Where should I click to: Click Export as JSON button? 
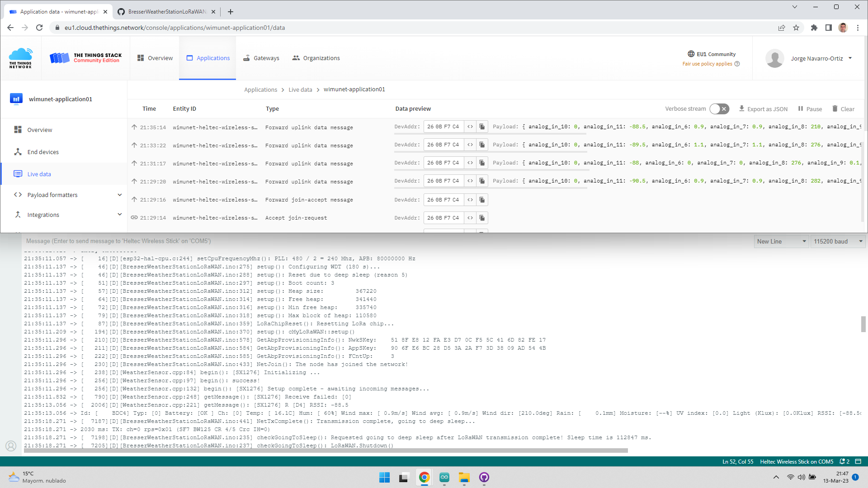(x=763, y=109)
